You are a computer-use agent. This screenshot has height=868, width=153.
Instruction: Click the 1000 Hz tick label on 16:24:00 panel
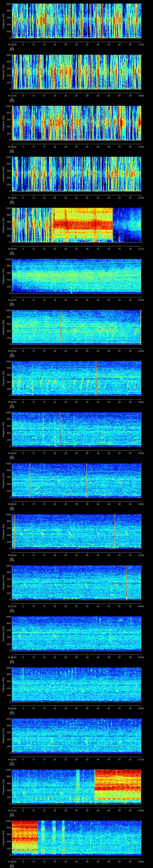click(x=8, y=412)
